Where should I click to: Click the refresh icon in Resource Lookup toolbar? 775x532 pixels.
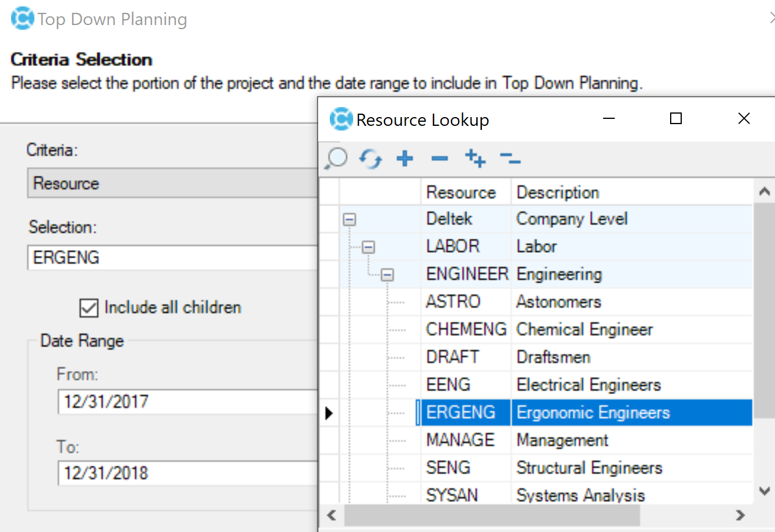(x=371, y=158)
